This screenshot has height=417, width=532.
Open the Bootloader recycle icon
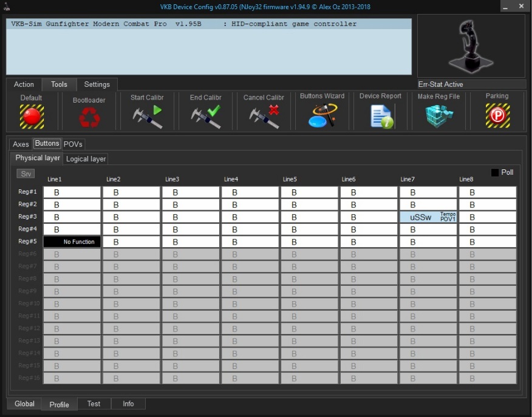(x=89, y=117)
